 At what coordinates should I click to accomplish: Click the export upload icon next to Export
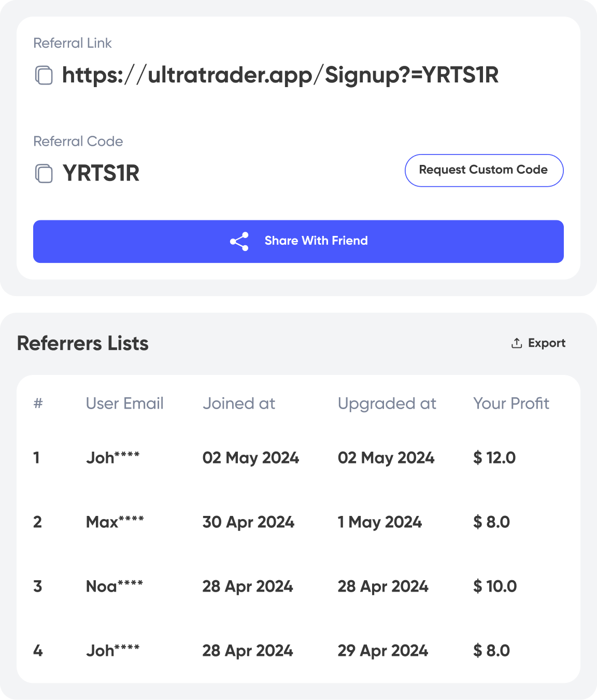click(x=516, y=342)
